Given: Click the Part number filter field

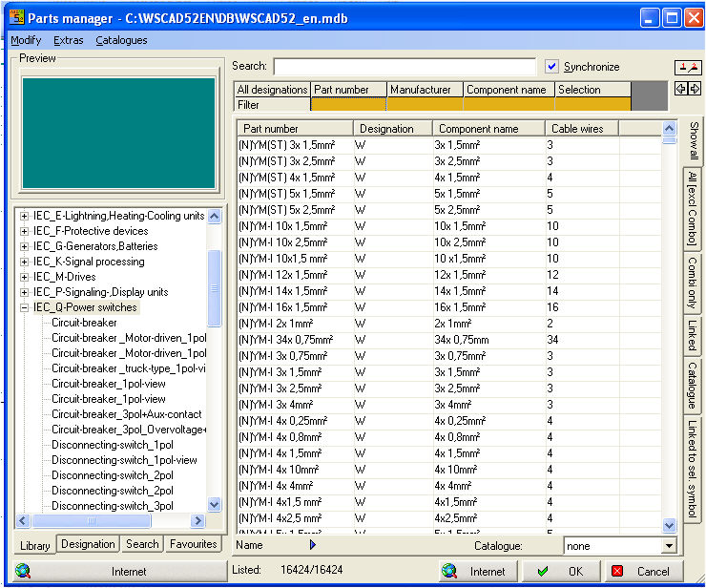Looking at the screenshot, I should pos(348,105).
